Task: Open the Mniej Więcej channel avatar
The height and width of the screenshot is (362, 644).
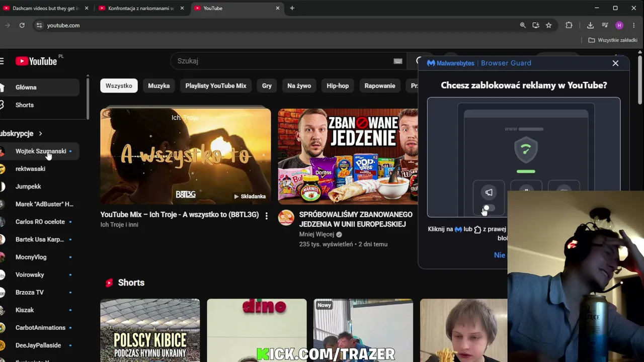Action: [x=286, y=217]
